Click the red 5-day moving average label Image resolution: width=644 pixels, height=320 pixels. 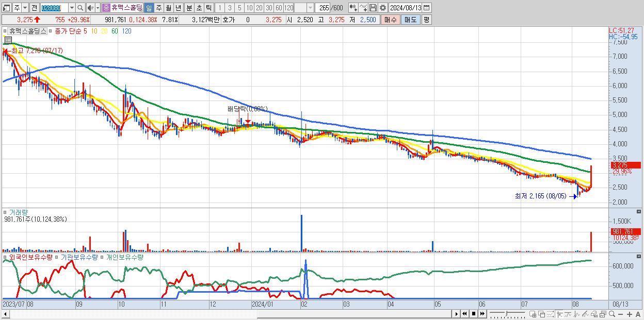tap(85, 31)
